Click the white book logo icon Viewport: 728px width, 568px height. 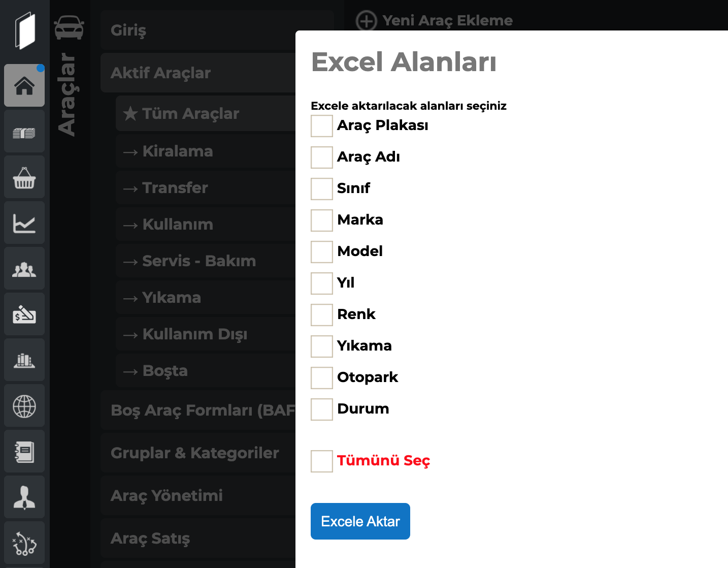24,30
